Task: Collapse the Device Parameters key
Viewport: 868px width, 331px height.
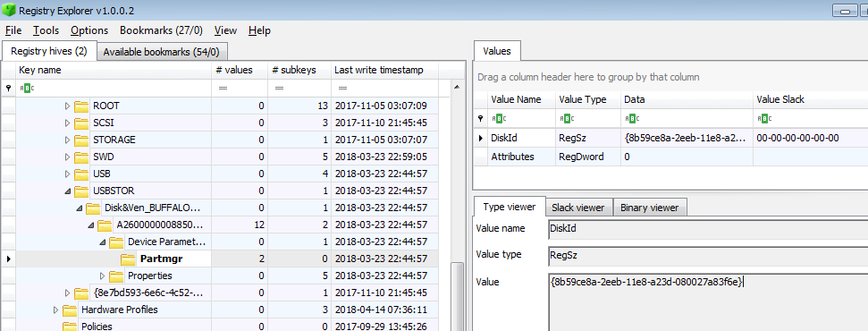Action: (103, 242)
